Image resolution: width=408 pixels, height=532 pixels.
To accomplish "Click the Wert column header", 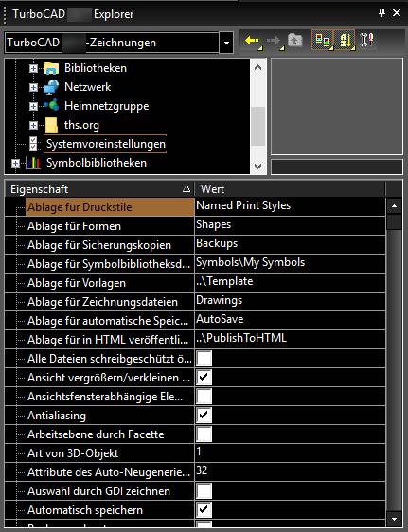I will 290,189.
